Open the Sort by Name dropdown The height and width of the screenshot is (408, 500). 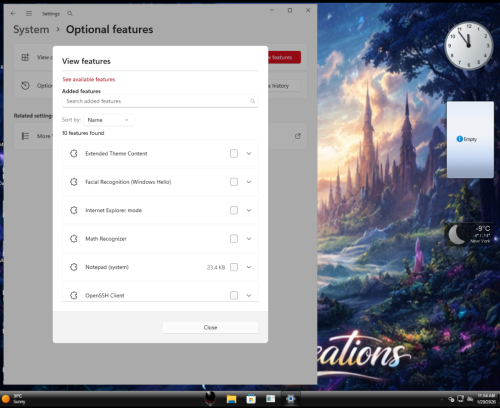coord(109,120)
